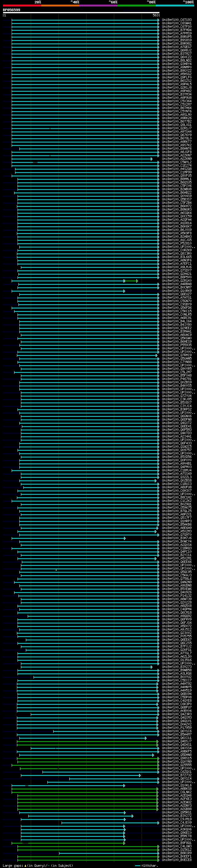Click the UniRef100_A7ATG1 label

(x=176, y=297)
